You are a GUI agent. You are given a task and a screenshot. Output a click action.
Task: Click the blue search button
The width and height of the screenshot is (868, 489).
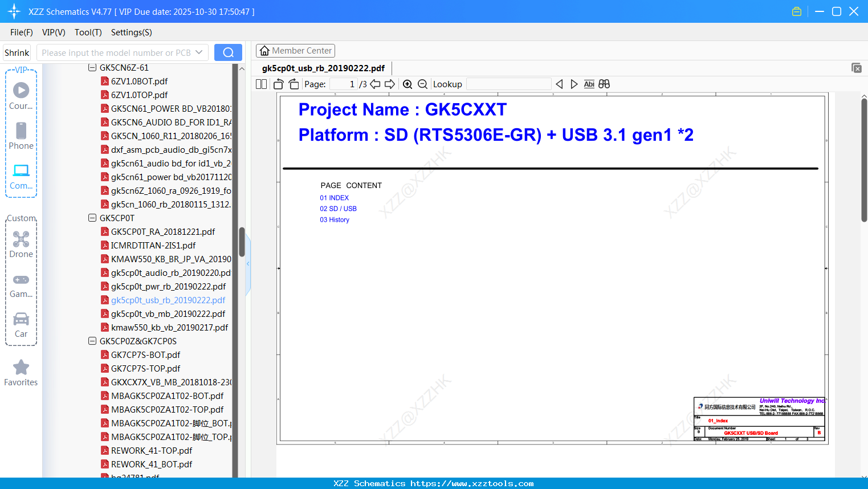[228, 52]
